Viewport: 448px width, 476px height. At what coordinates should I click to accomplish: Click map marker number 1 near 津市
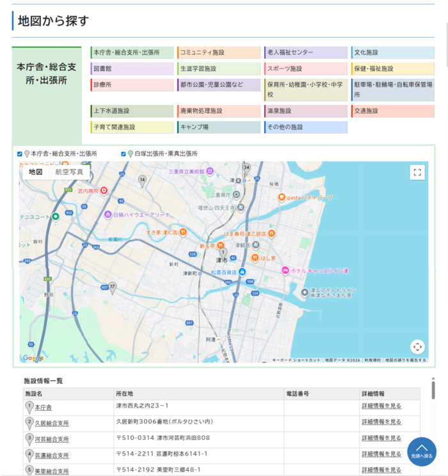[223, 253]
